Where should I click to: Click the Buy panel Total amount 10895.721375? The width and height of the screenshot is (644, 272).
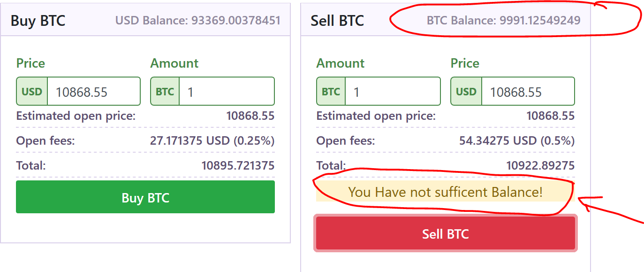click(x=238, y=165)
